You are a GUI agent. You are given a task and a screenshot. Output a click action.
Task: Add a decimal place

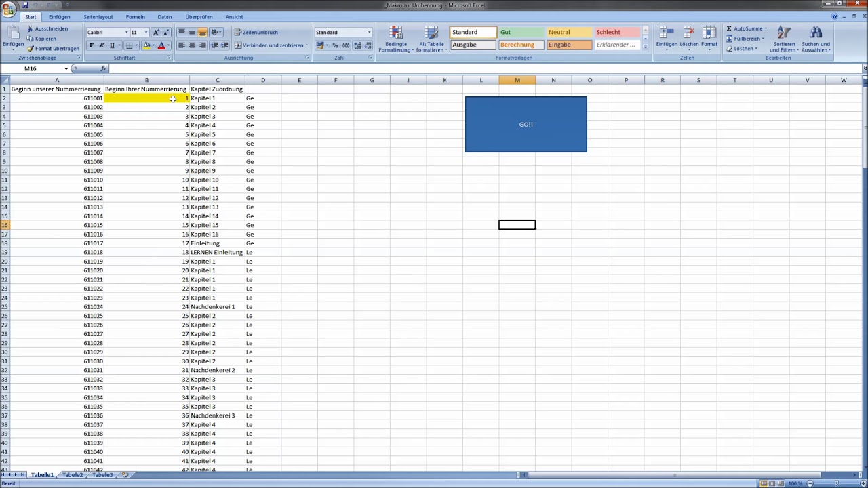(x=357, y=45)
